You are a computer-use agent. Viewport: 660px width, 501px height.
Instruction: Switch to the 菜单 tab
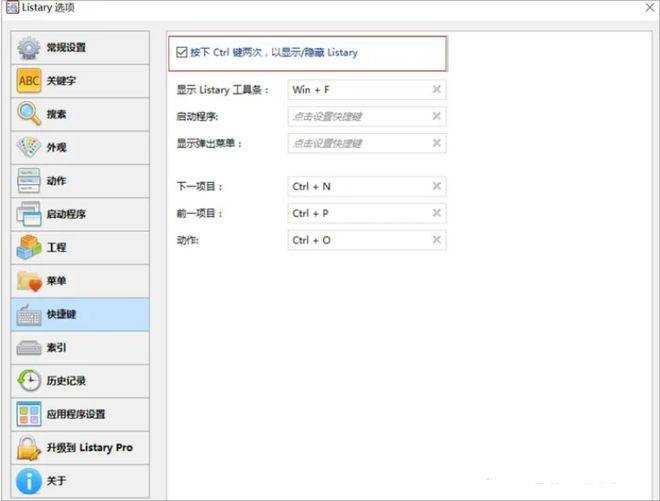tap(80, 281)
